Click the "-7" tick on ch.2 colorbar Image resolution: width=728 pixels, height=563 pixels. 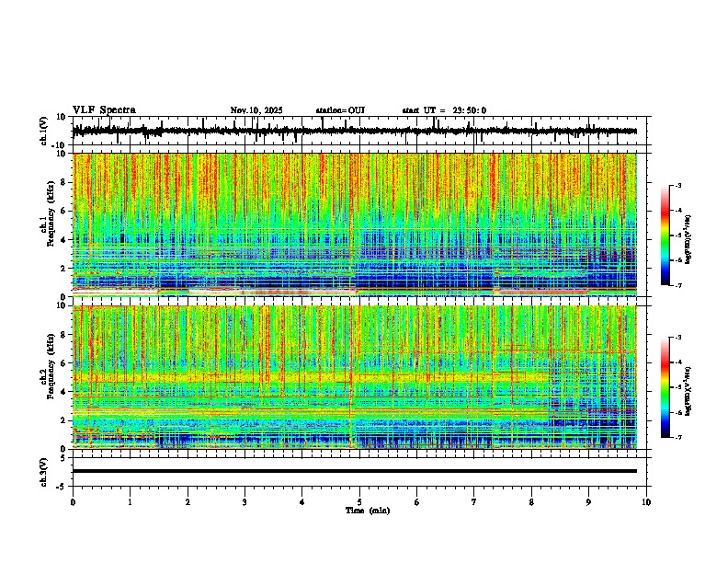(x=677, y=437)
